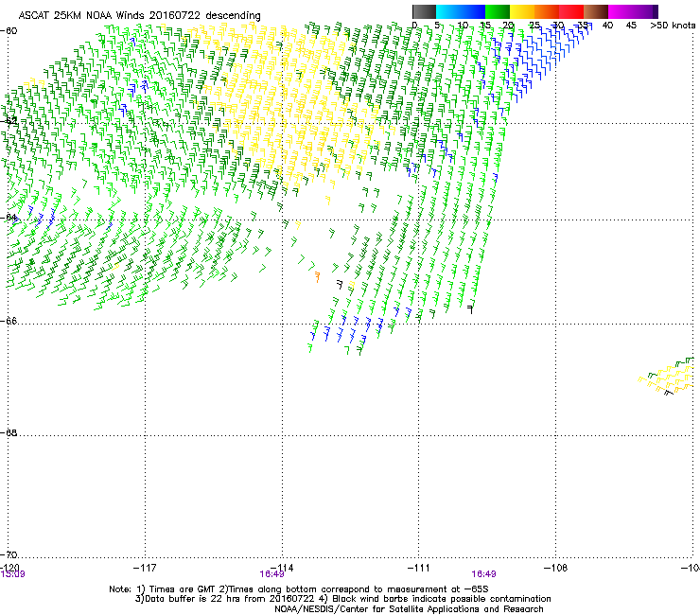
Task: Click the chart title 'ASCAT 25KM NOAA Winds 20160722 descending'
Action: tap(140, 16)
